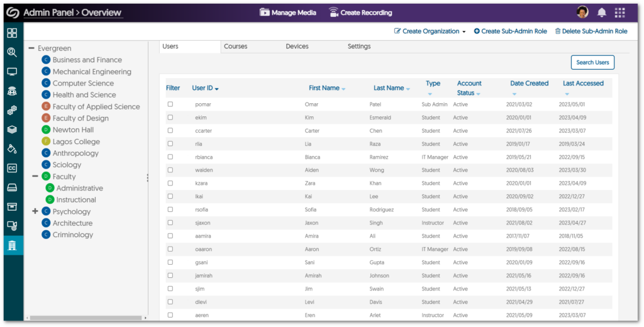Click the Search Users button
Image resolution: width=644 pixels, height=327 pixels.
tap(592, 62)
